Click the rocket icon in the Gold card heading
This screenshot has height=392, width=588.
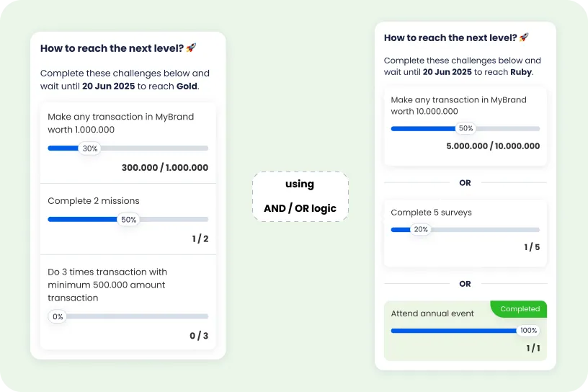tap(191, 48)
